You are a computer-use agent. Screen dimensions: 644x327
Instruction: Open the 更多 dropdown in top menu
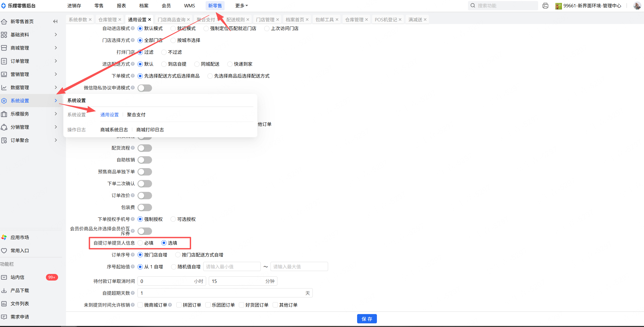point(241,6)
